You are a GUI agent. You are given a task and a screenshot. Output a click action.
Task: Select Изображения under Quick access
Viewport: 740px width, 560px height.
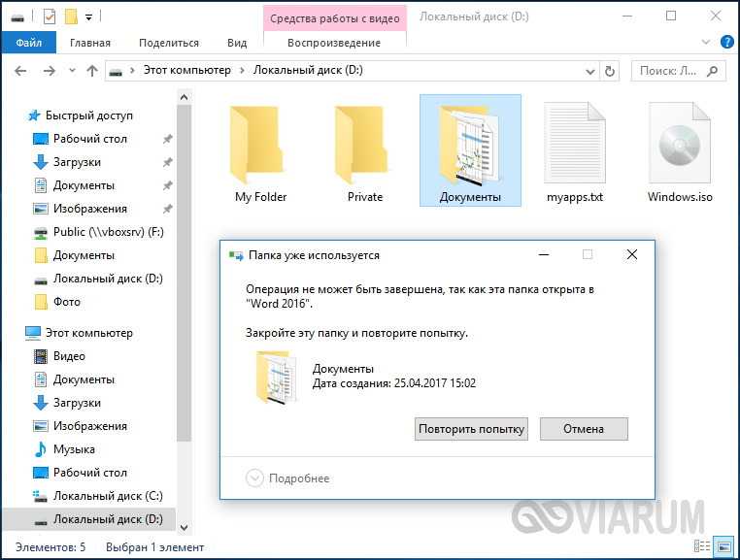(x=90, y=209)
